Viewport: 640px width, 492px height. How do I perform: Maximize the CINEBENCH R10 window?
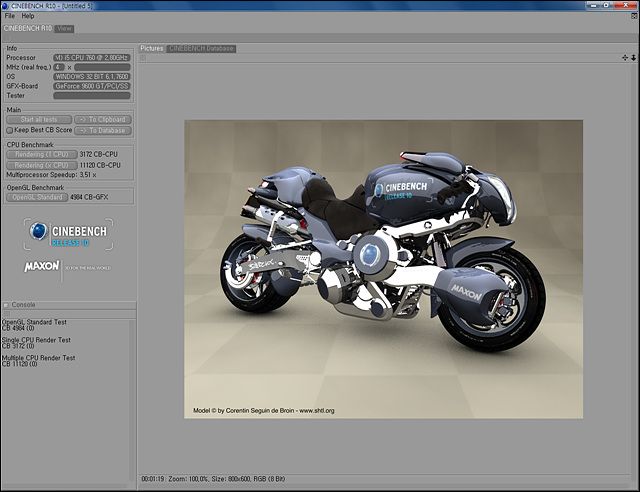[607, 5]
